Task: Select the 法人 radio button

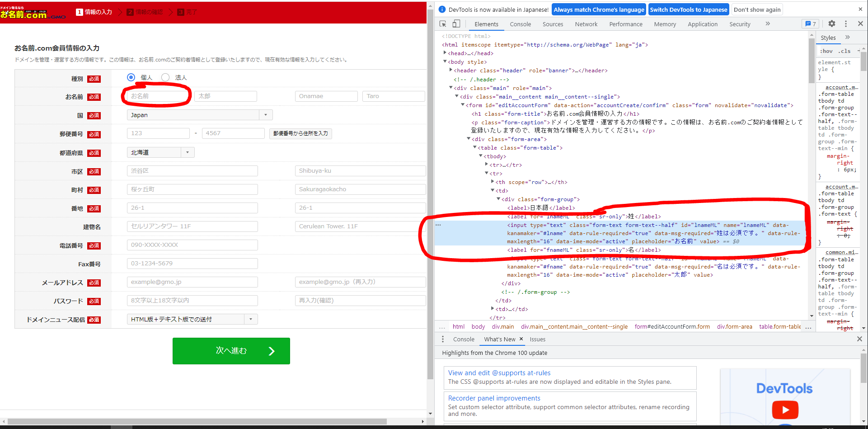Action: (x=165, y=77)
